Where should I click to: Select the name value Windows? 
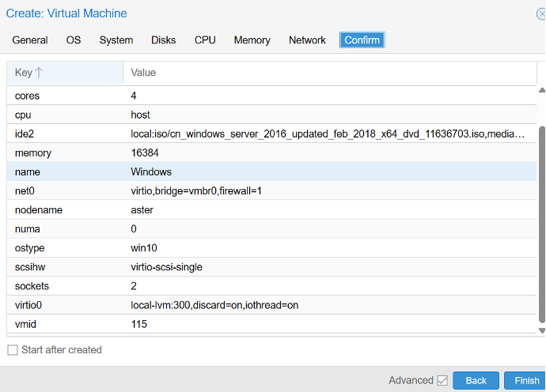tap(151, 171)
